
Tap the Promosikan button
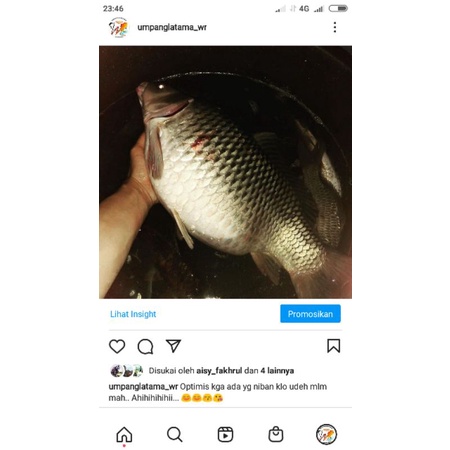[x=310, y=314]
